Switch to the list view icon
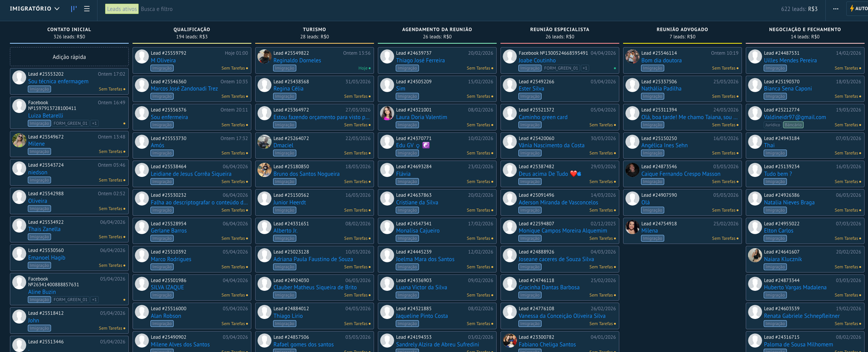The height and width of the screenshot is (352, 868). [87, 9]
